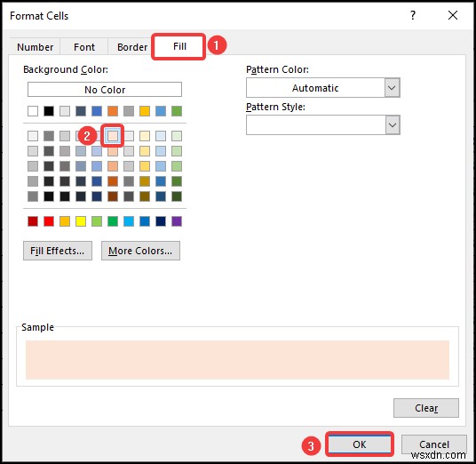Image resolution: width=476 pixels, height=464 pixels.
Task: Close the Format Cells dialog window
Action: pos(453,15)
